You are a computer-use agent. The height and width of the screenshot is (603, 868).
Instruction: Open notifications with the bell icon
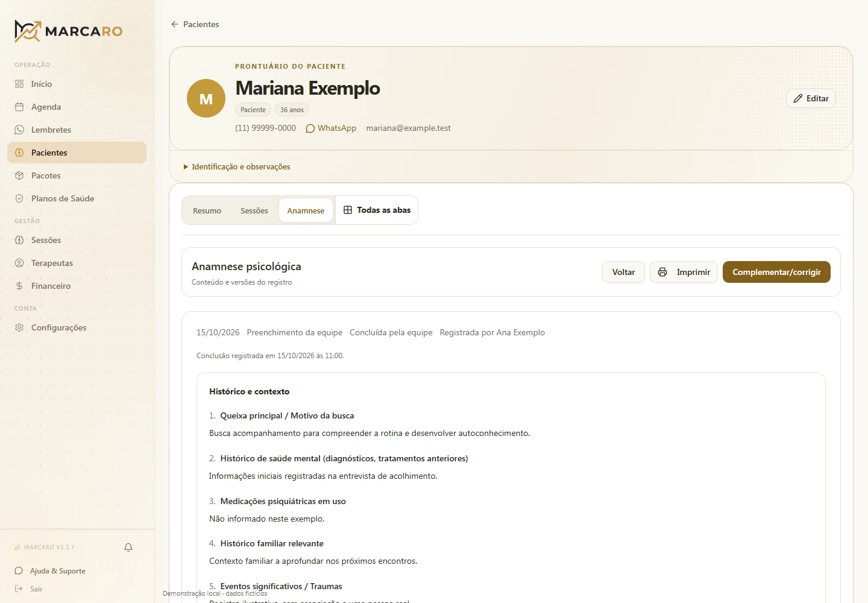[128, 548]
